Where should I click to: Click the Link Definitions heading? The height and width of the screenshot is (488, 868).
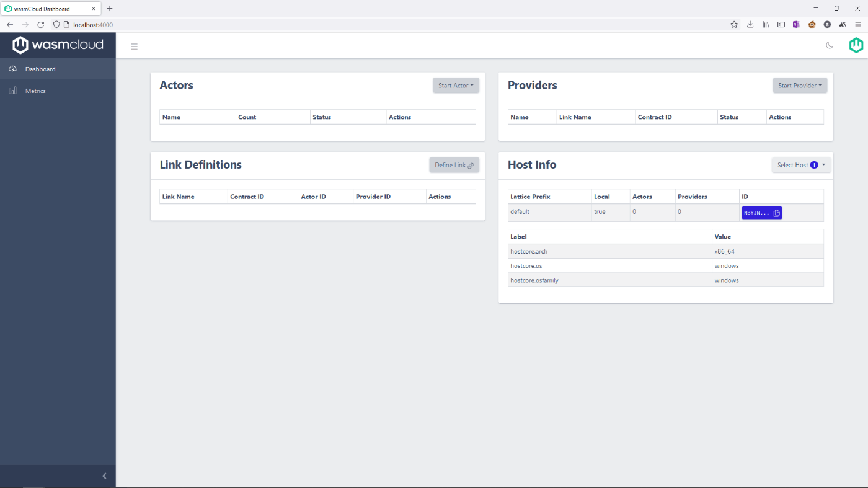point(201,164)
